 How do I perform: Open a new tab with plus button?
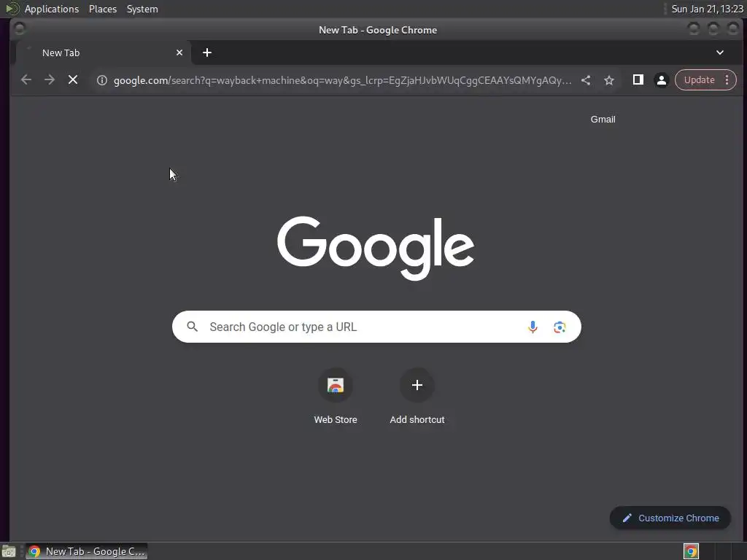coord(206,52)
